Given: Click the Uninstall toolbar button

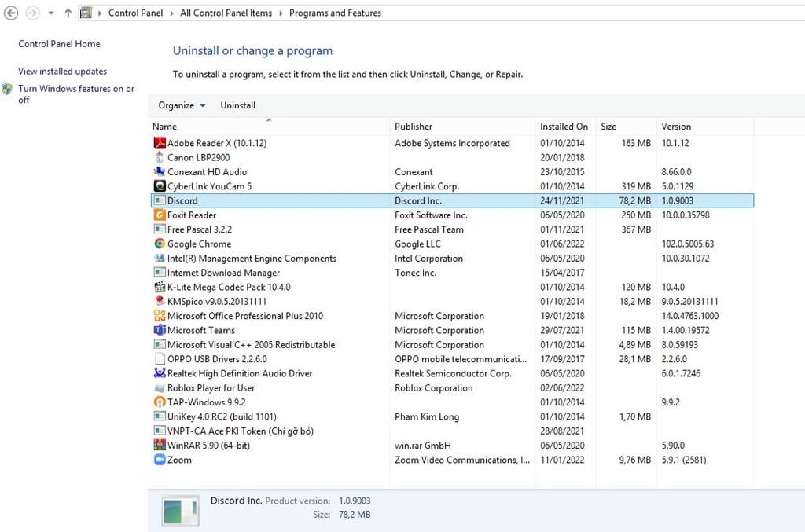Looking at the screenshot, I should tap(237, 105).
